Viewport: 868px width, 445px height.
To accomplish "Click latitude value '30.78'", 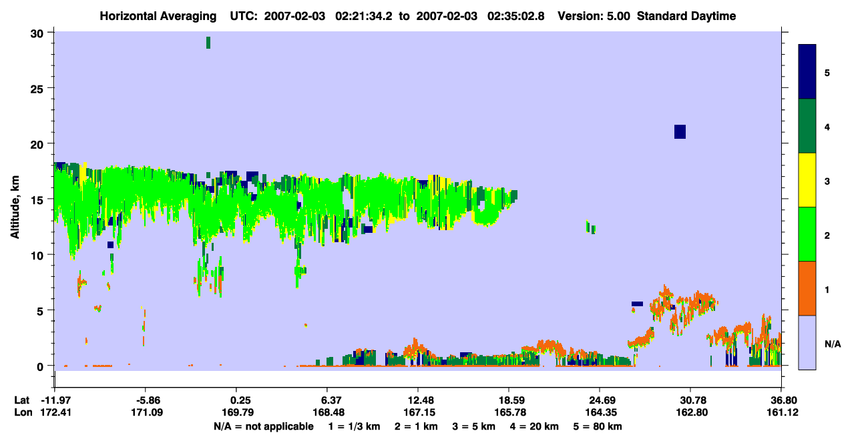I will 694,400.
